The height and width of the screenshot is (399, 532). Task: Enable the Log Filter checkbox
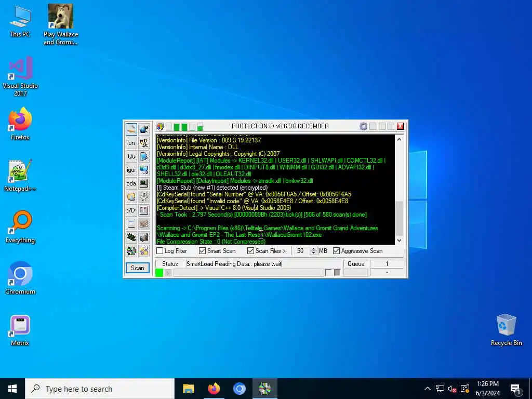[x=160, y=251]
